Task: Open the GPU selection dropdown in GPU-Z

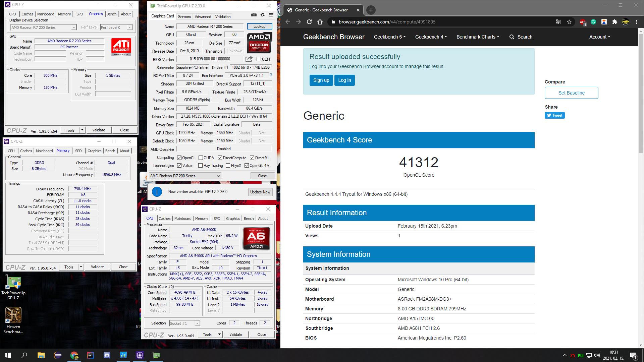Action: pyautogui.click(x=185, y=176)
